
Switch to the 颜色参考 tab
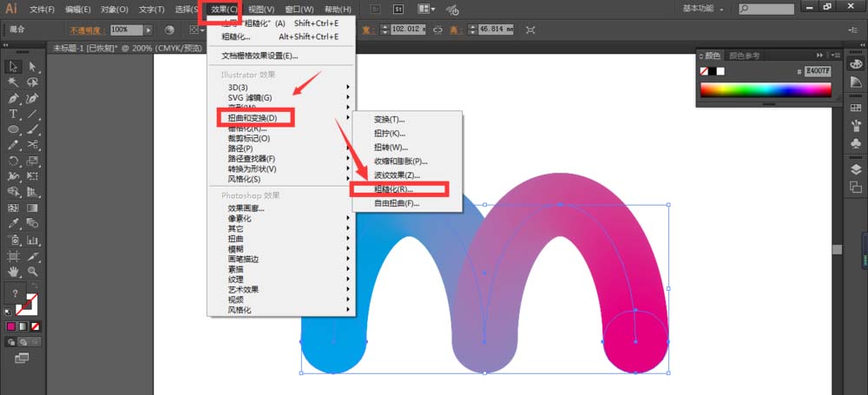(744, 56)
